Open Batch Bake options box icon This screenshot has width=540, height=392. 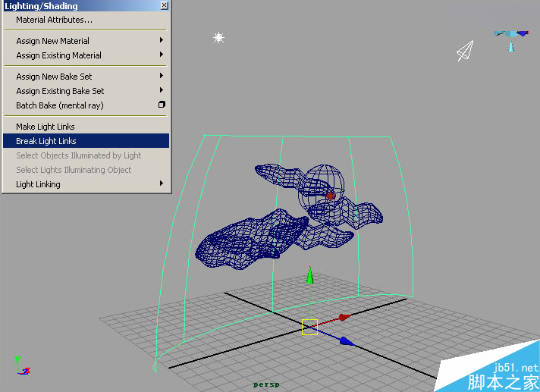point(162,105)
